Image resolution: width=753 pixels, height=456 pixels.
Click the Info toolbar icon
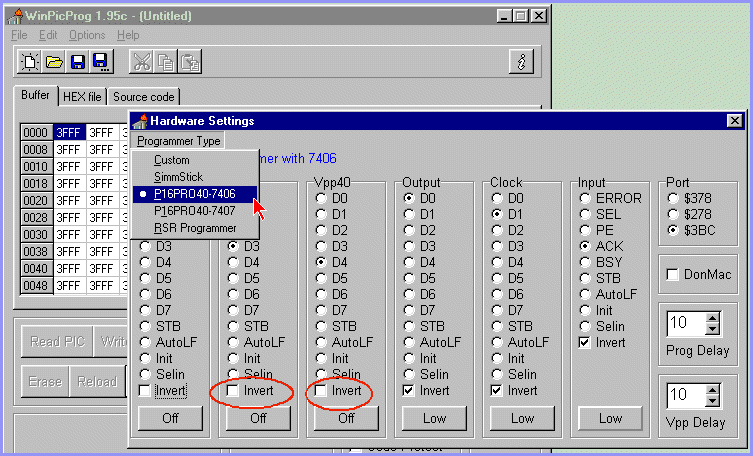click(522, 62)
